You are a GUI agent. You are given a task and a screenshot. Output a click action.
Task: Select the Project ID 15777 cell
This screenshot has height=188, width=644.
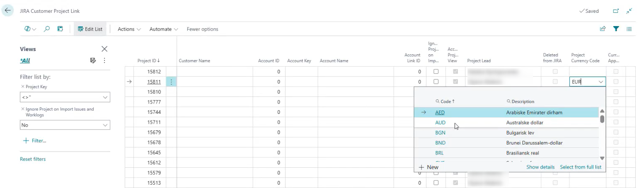point(150,102)
